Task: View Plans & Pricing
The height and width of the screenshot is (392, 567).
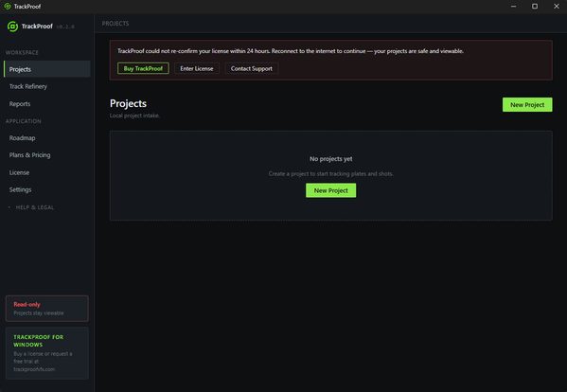Action: [47, 155]
